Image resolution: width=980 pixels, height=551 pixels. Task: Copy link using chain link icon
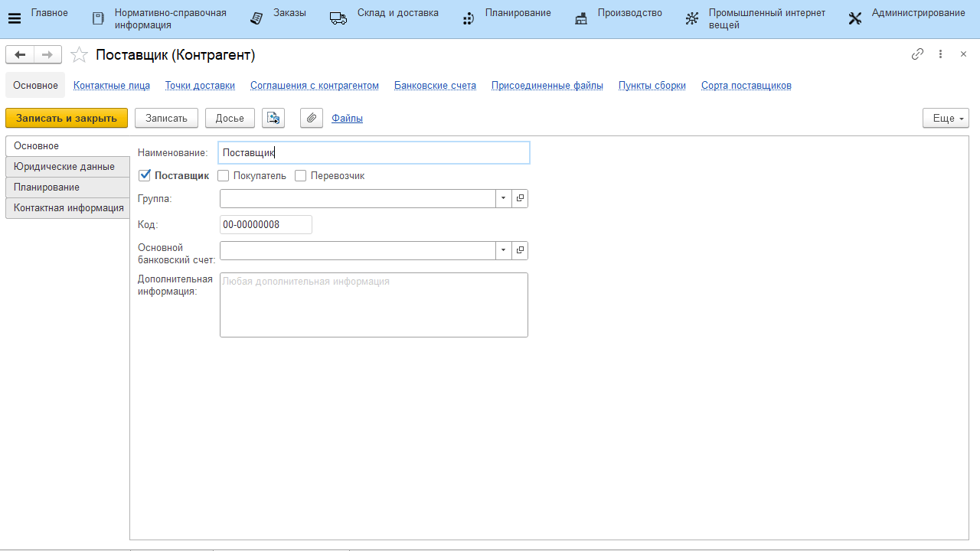917,54
